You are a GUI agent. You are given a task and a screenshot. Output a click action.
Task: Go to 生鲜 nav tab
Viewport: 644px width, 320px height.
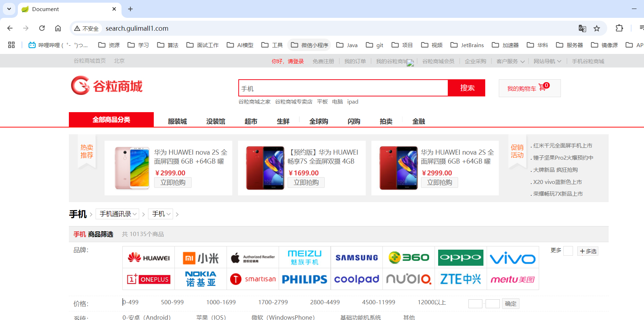click(x=283, y=121)
